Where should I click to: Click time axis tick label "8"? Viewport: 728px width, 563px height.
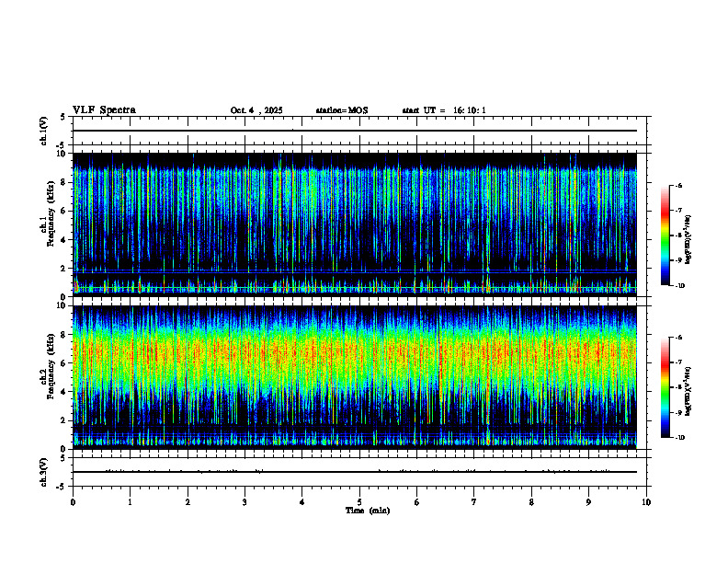pyautogui.click(x=531, y=502)
